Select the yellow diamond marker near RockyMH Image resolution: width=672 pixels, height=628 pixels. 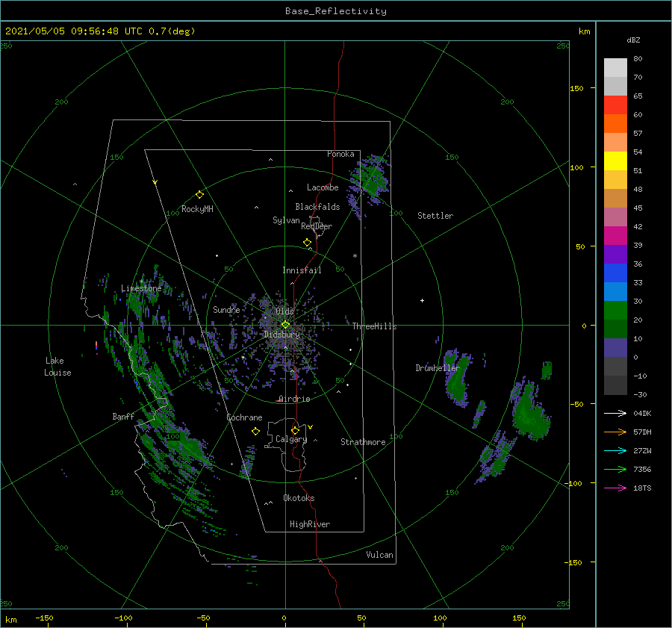[199, 195]
